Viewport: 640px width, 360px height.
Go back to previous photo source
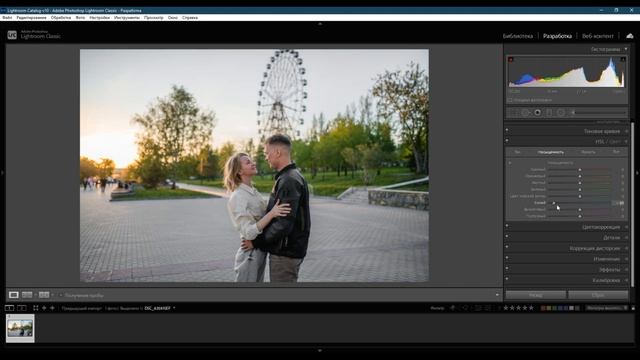[x=44, y=308]
